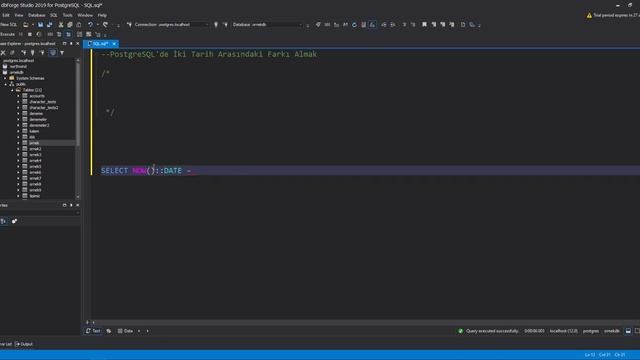640x360 pixels.
Task: Expand the character_tests2 table node
Action: point(18,108)
